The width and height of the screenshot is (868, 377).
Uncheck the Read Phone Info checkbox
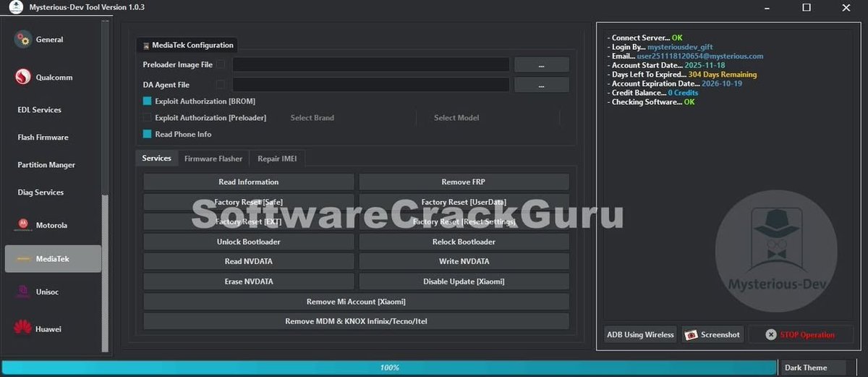point(148,134)
